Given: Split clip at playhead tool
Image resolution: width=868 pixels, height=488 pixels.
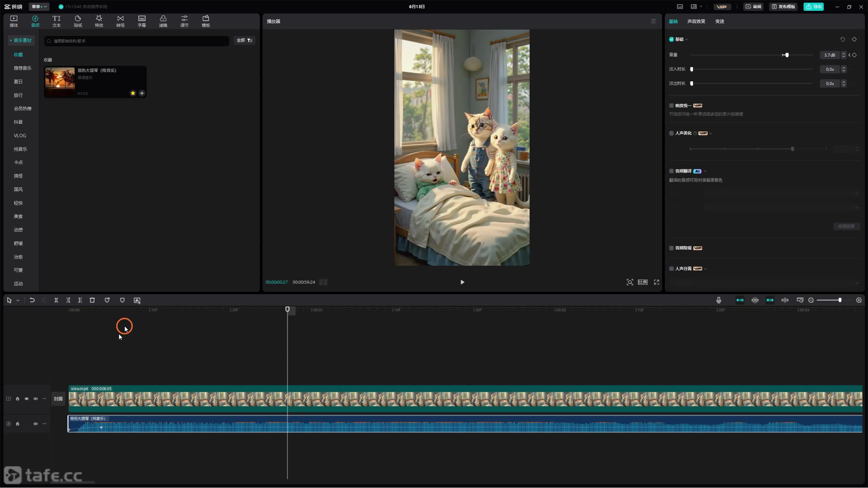Looking at the screenshot, I should click(56, 300).
